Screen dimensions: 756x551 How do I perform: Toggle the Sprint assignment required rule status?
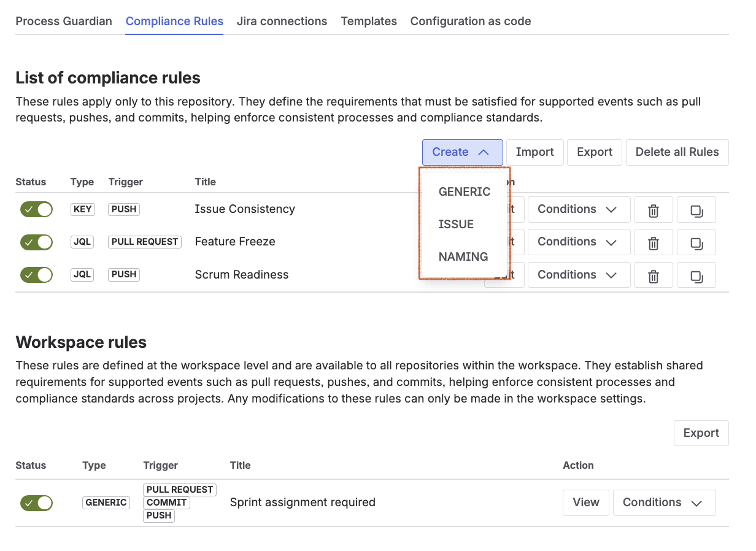tap(36, 503)
